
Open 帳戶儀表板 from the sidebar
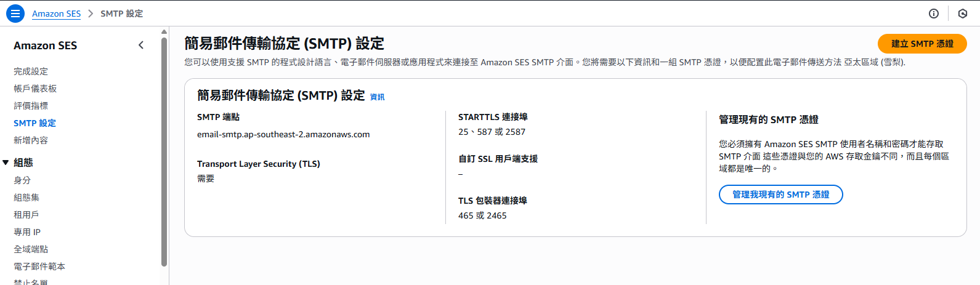coord(35,89)
